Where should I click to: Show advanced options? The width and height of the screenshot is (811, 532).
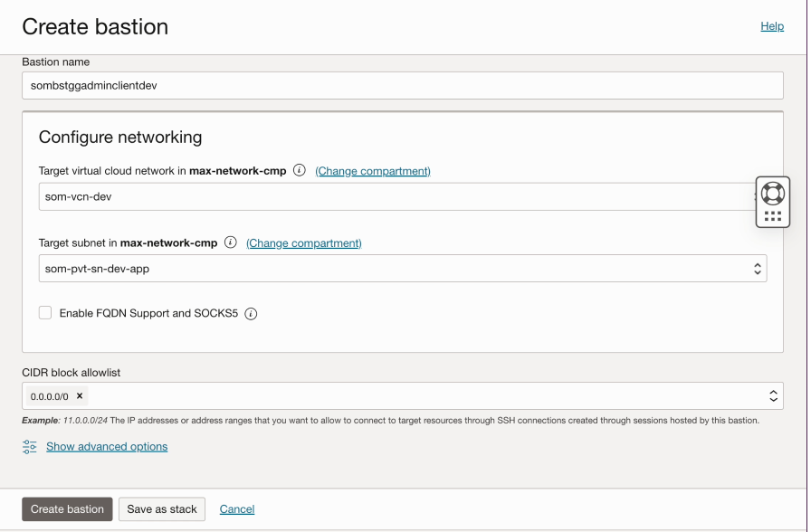pos(107,446)
